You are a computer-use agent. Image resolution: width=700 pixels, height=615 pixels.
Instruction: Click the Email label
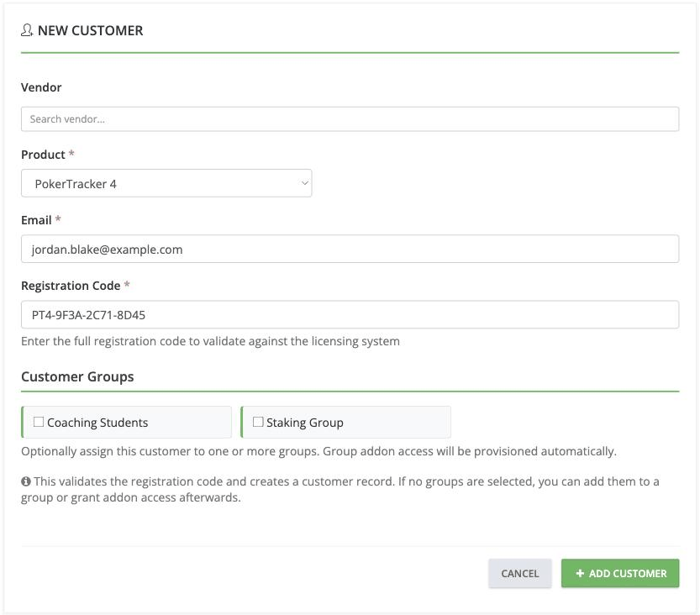tap(36, 220)
